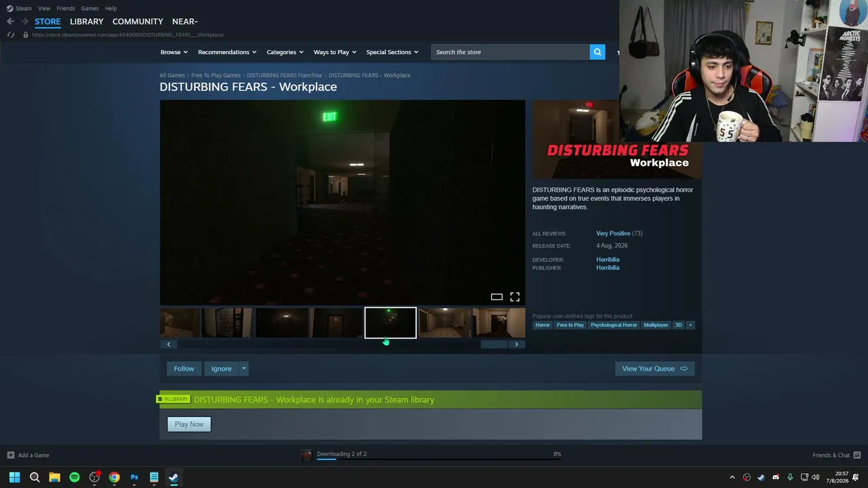This screenshot has width=868, height=488.
Task: Click the Steam icon on the taskbar
Action: [x=174, y=477]
